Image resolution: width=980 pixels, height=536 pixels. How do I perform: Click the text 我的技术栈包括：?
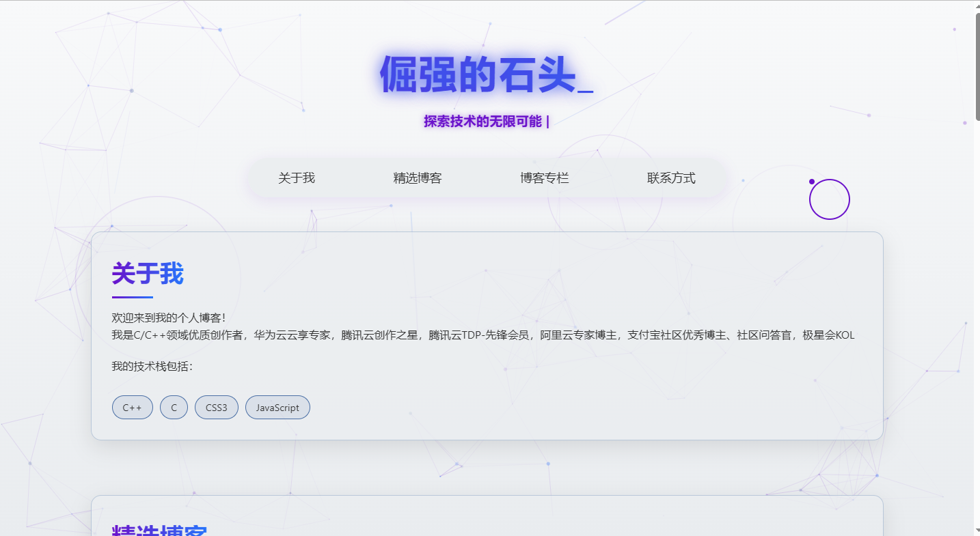pyautogui.click(x=153, y=367)
